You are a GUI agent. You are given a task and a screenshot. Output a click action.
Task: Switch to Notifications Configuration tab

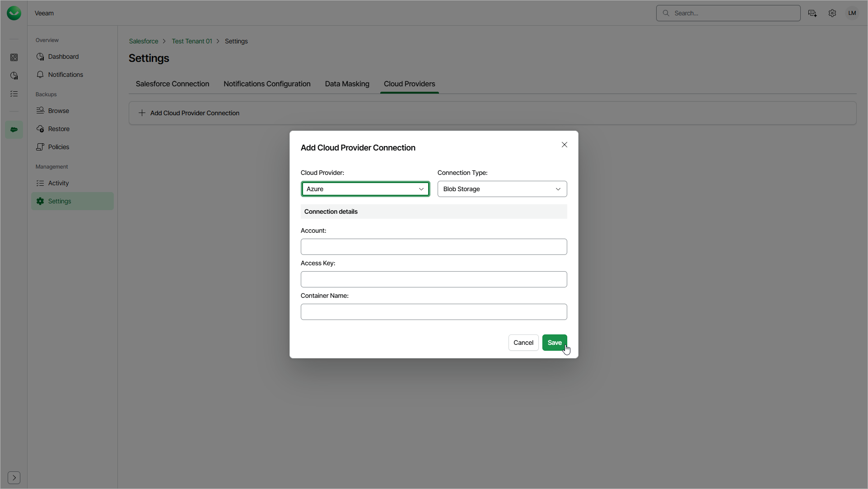tap(267, 84)
